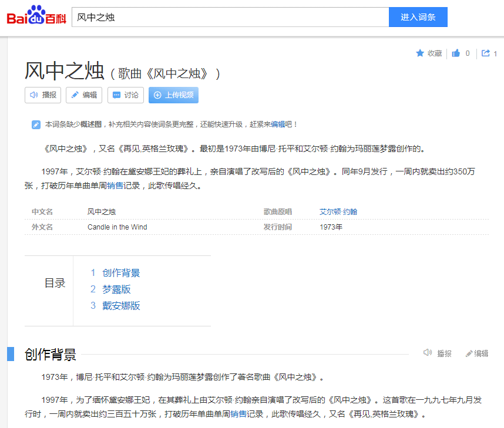Open the 讨论 discussion button
504x428 pixels.
[x=125, y=95]
